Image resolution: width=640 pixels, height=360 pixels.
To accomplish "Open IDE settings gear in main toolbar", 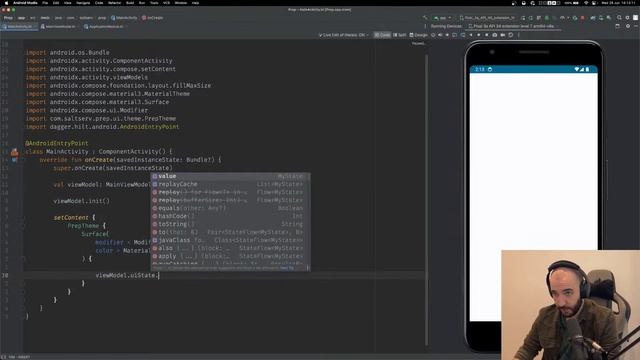I will tap(627, 18).
